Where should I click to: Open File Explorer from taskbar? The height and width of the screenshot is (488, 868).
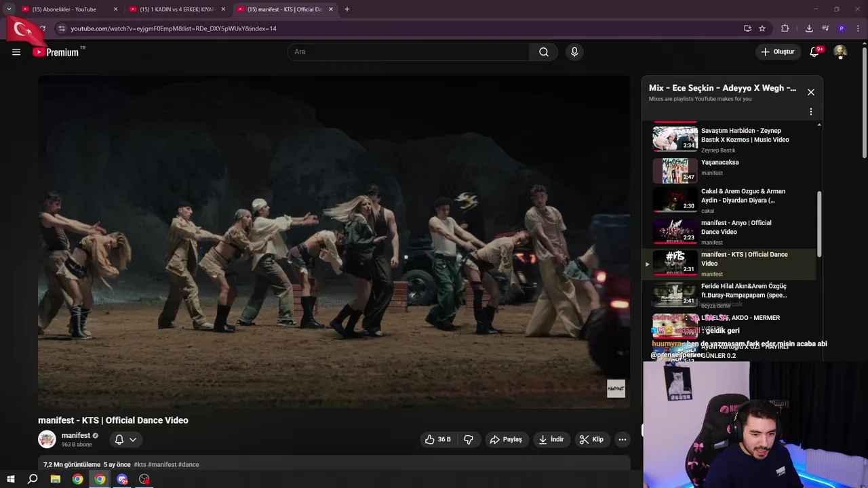pos(56,479)
